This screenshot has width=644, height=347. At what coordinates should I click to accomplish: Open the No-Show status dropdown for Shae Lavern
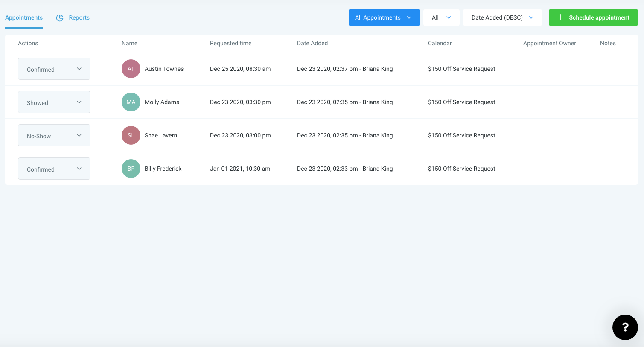[x=54, y=135]
